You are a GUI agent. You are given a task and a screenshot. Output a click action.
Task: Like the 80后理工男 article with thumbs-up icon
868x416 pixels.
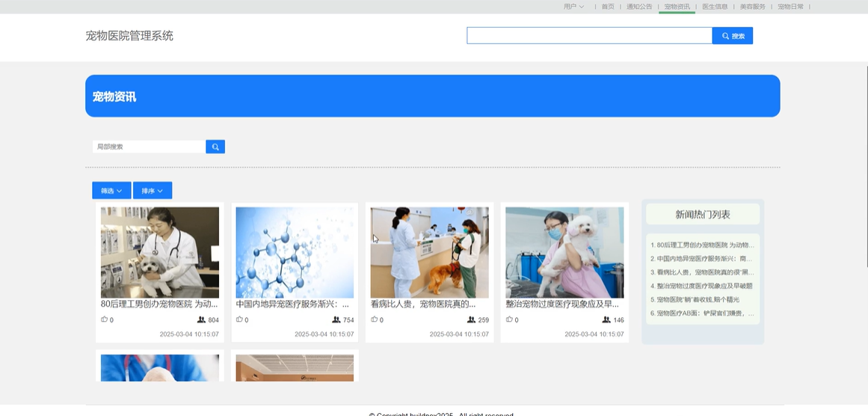point(104,319)
